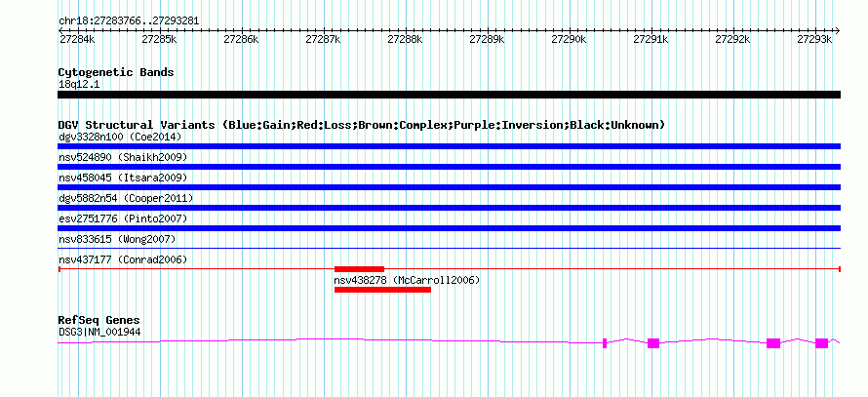Click the nsv458045 (Itsara2009) label
868x397 pixels.
pyautogui.click(x=123, y=178)
